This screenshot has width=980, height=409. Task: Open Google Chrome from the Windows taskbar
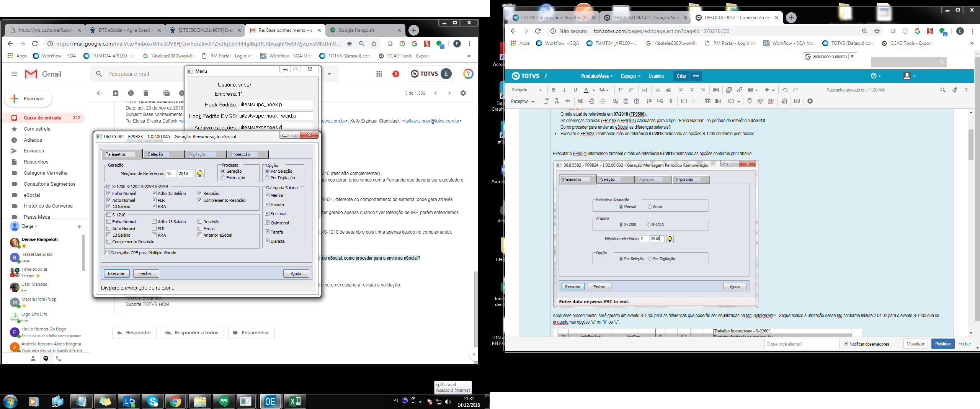point(176,401)
